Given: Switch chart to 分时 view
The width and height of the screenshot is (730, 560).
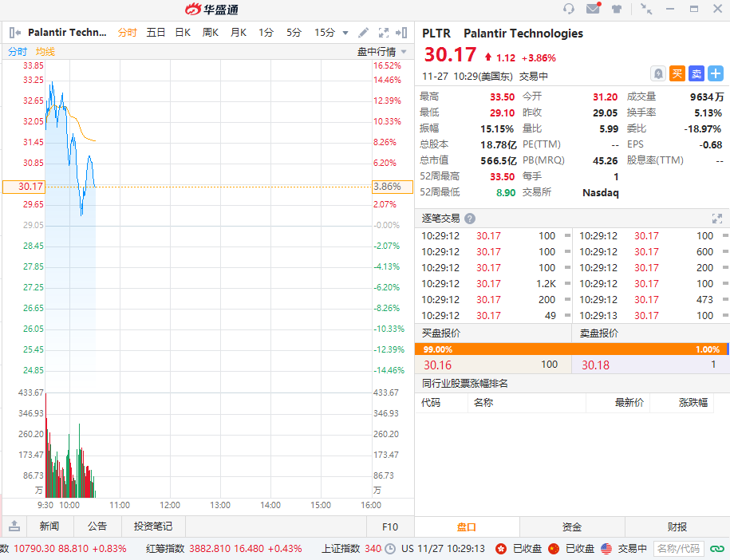Looking at the screenshot, I should pyautogui.click(x=127, y=33).
